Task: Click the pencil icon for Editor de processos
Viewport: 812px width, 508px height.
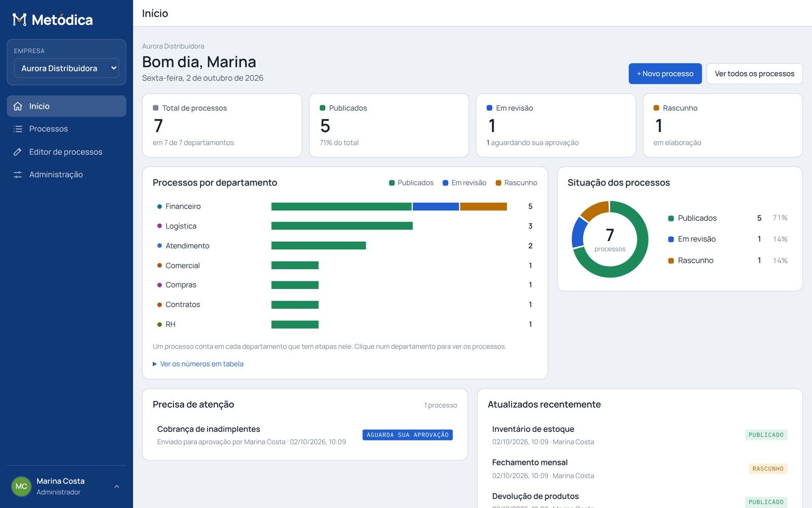Action: 18,152
